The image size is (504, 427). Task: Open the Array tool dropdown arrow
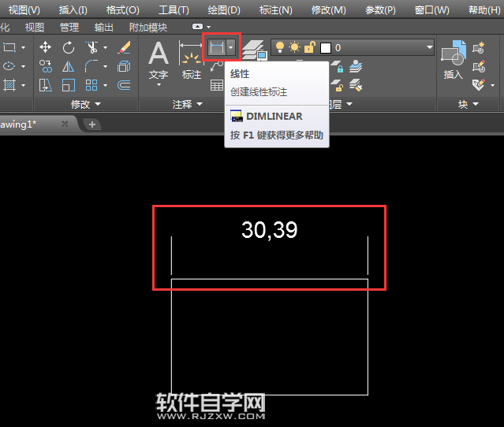pyautogui.click(x=105, y=85)
